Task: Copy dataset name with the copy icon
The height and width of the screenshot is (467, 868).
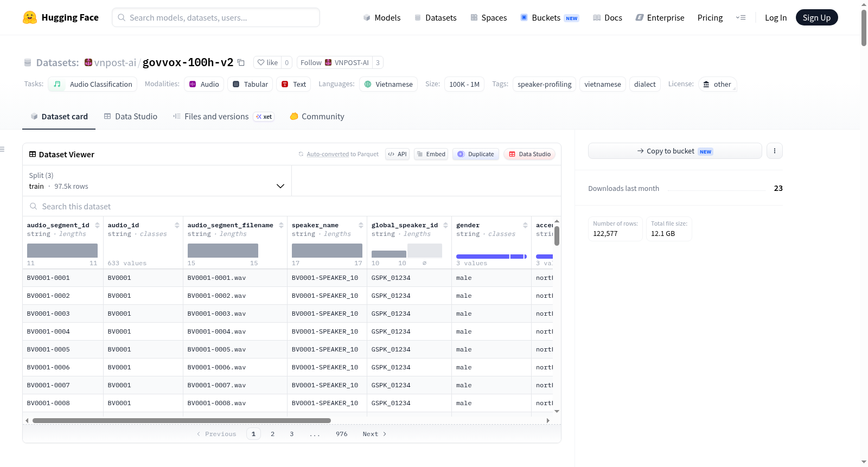Action: (x=241, y=62)
